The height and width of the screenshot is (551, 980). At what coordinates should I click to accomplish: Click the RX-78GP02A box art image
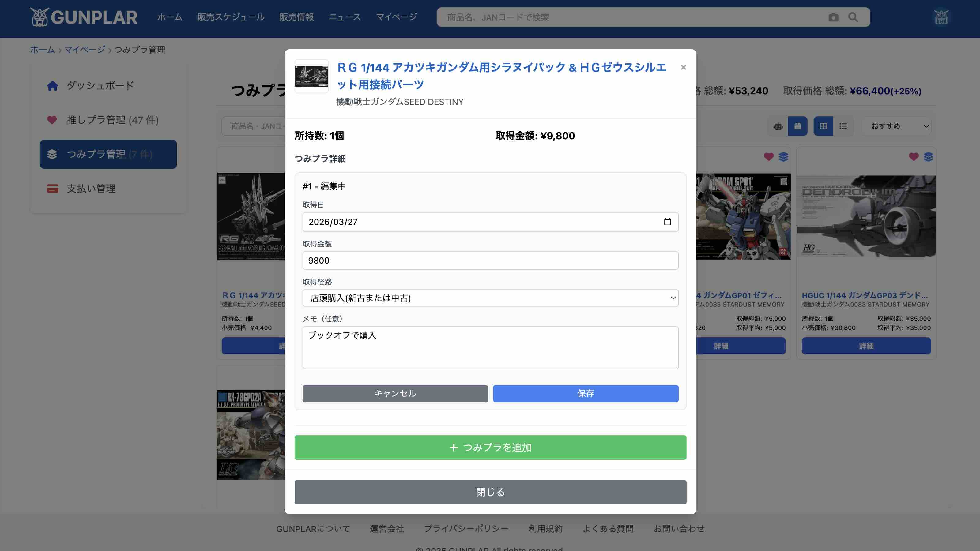(251, 435)
